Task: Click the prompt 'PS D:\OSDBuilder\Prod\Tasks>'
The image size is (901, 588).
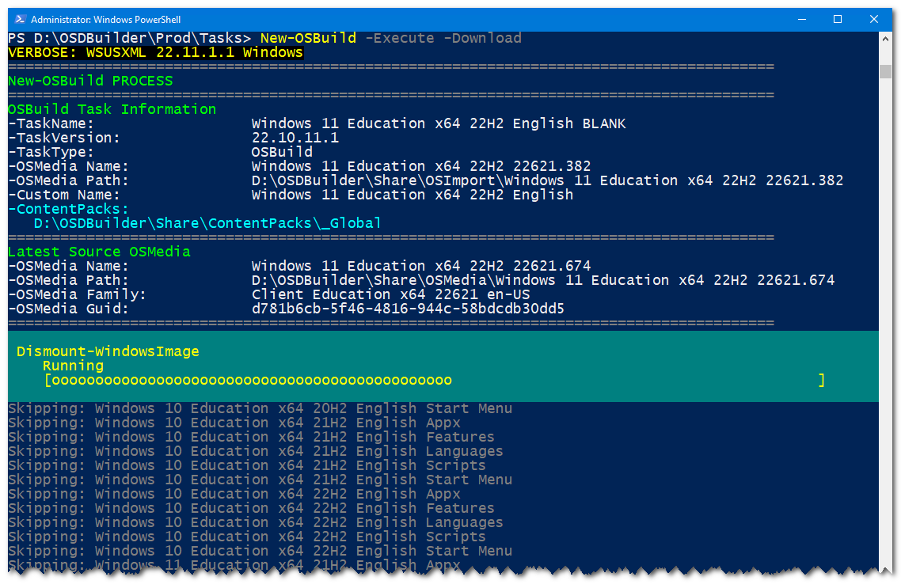Action: click(x=130, y=38)
